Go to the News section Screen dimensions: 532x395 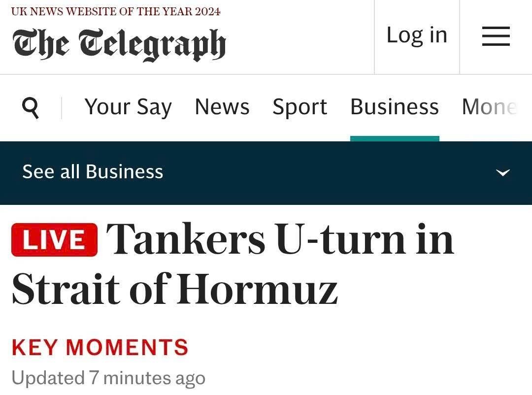222,107
